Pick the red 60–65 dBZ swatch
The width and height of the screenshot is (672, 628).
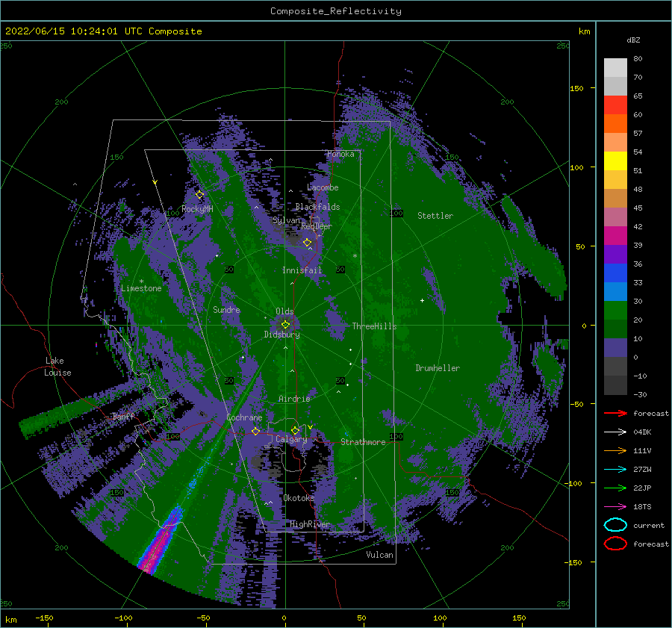tap(615, 105)
